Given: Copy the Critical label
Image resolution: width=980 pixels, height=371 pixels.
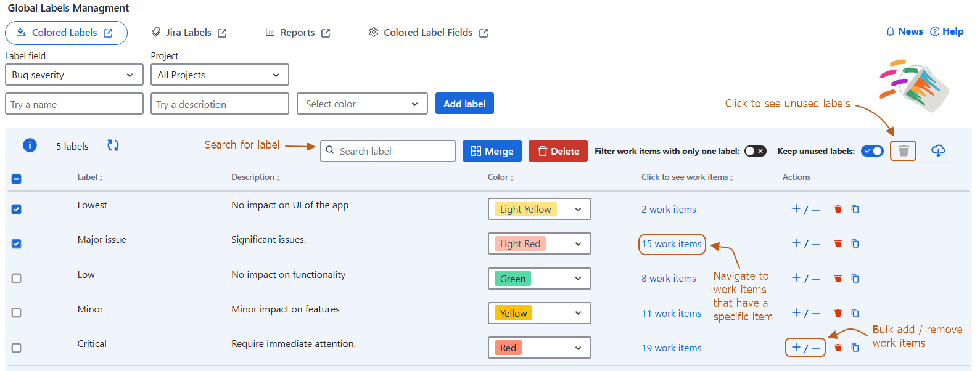Looking at the screenshot, I should pos(855,348).
